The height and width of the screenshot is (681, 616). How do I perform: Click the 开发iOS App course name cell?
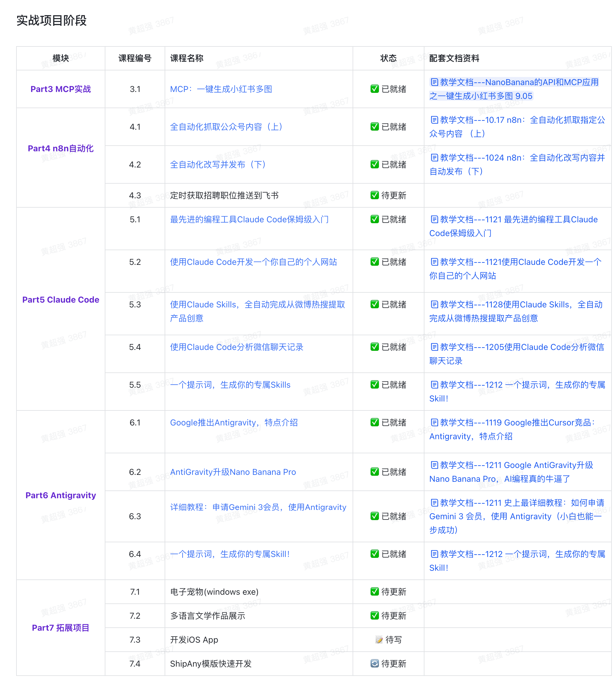tap(194, 640)
